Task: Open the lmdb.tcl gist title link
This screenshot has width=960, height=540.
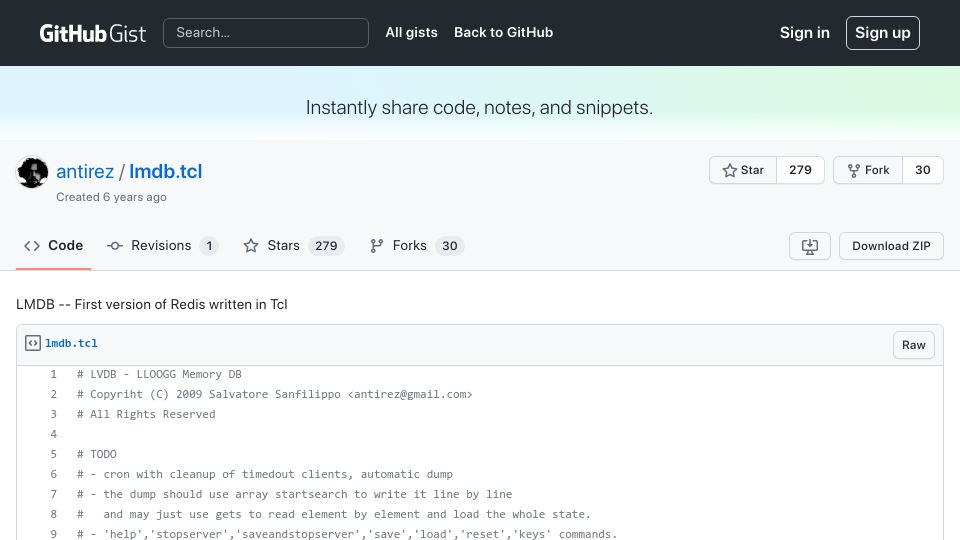Action: point(165,171)
